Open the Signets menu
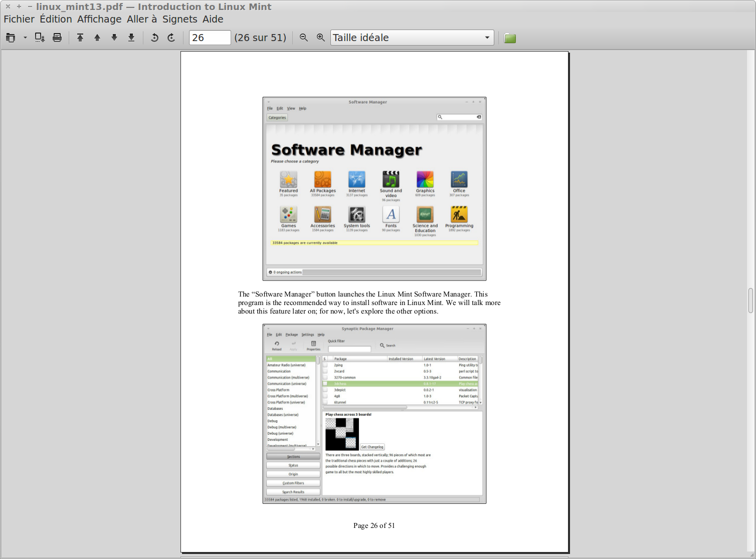The width and height of the screenshot is (756, 559). pyautogui.click(x=179, y=19)
